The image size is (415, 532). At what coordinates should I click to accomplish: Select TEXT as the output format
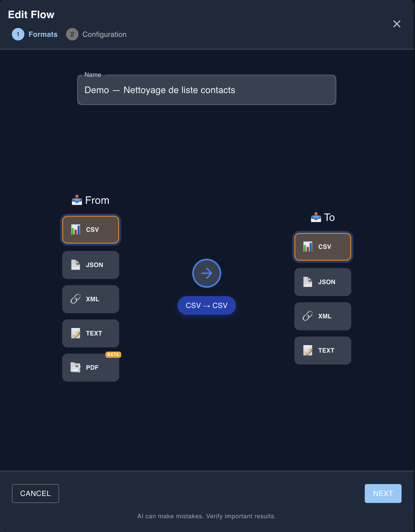click(323, 350)
